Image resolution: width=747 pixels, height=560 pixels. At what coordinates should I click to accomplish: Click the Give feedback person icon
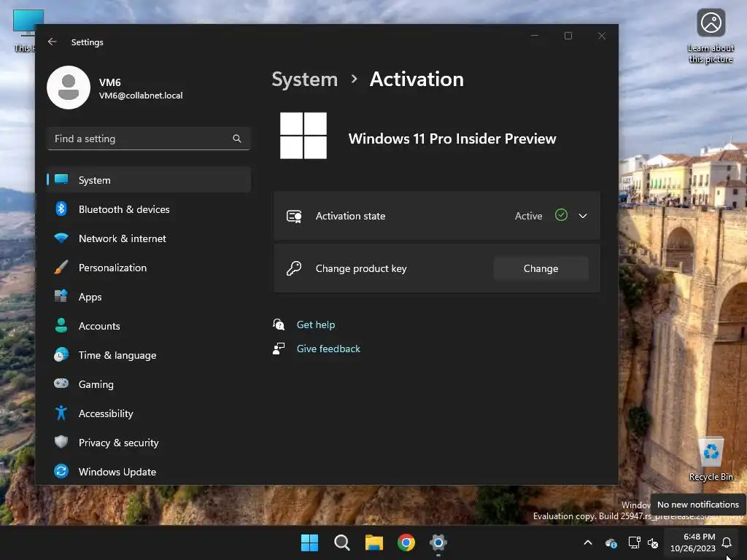pyautogui.click(x=279, y=349)
